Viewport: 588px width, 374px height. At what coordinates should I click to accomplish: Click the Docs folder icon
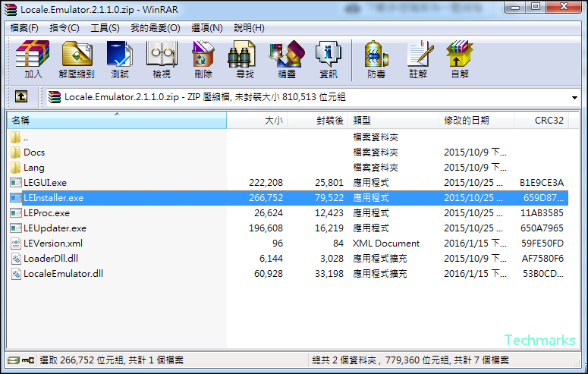pos(15,152)
